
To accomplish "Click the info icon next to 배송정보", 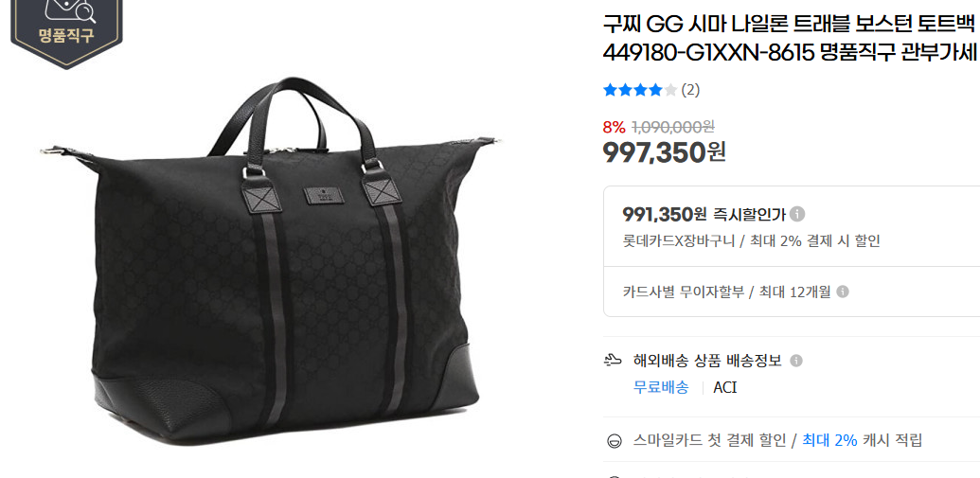I will 795,361.
